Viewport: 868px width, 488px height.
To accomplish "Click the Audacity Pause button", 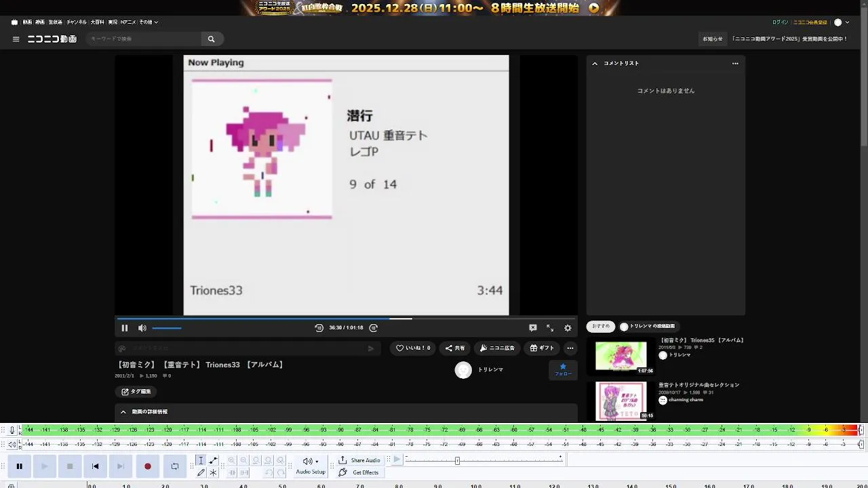I will coord(20,466).
